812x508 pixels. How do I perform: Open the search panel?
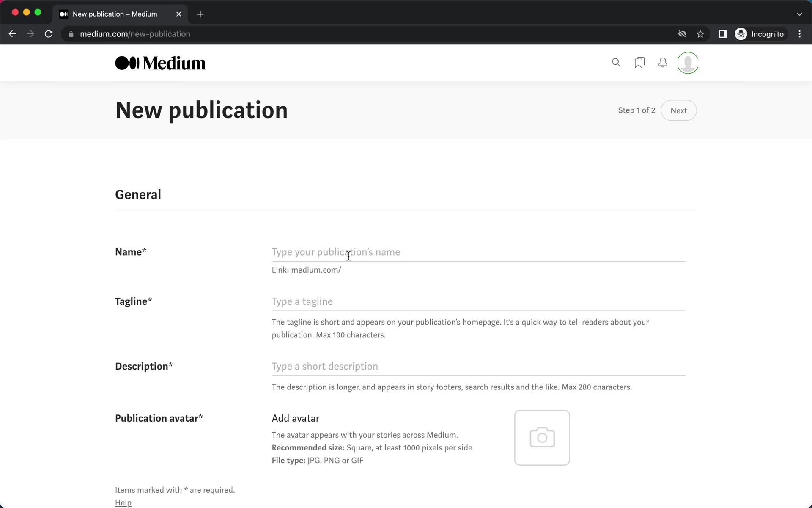[x=616, y=63]
